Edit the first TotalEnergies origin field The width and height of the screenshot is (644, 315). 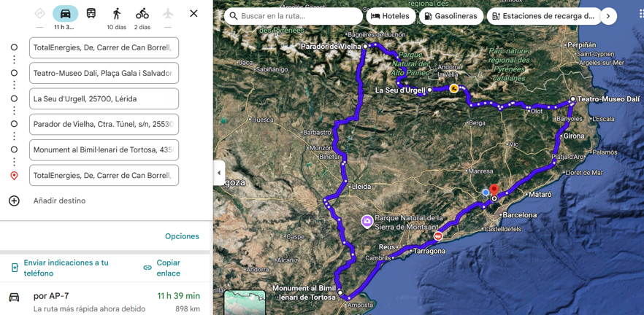click(104, 48)
